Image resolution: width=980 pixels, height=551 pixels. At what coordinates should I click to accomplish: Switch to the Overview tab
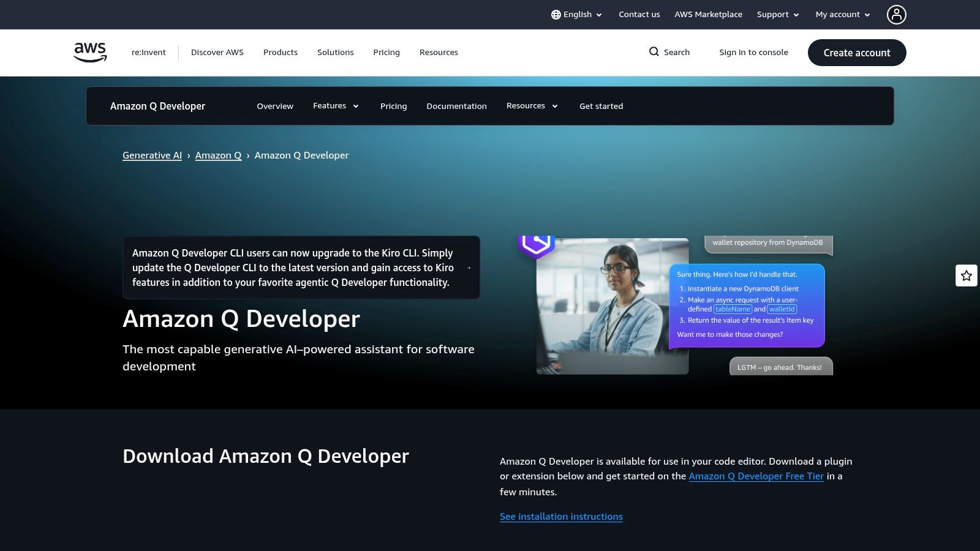[x=274, y=106]
